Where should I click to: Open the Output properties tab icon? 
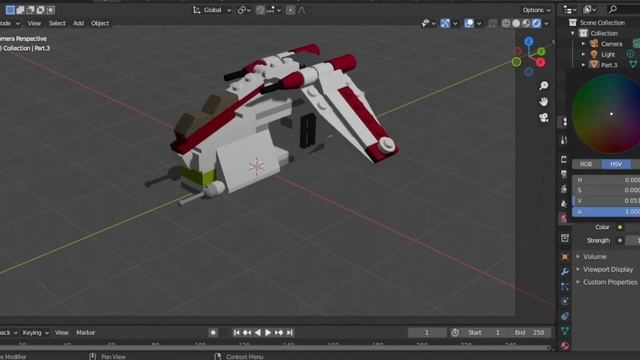click(x=564, y=174)
